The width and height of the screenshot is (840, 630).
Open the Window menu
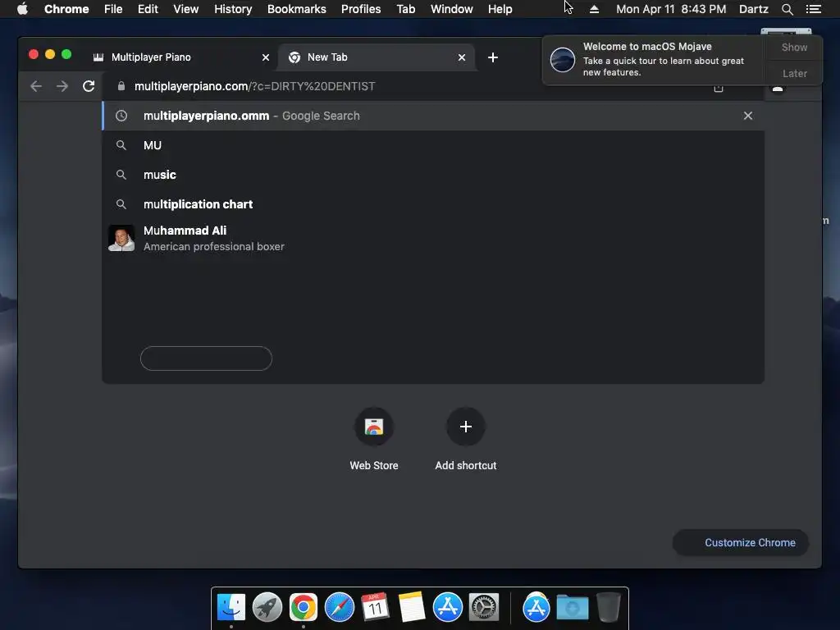click(452, 9)
